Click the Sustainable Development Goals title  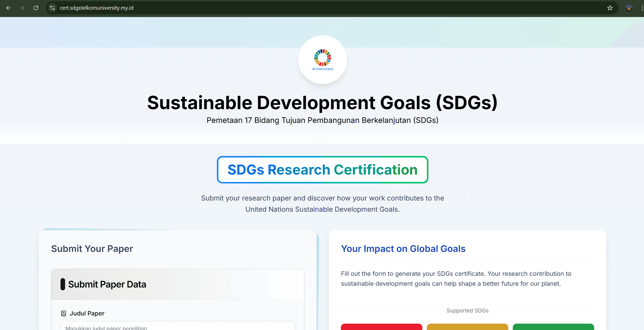pos(322,103)
